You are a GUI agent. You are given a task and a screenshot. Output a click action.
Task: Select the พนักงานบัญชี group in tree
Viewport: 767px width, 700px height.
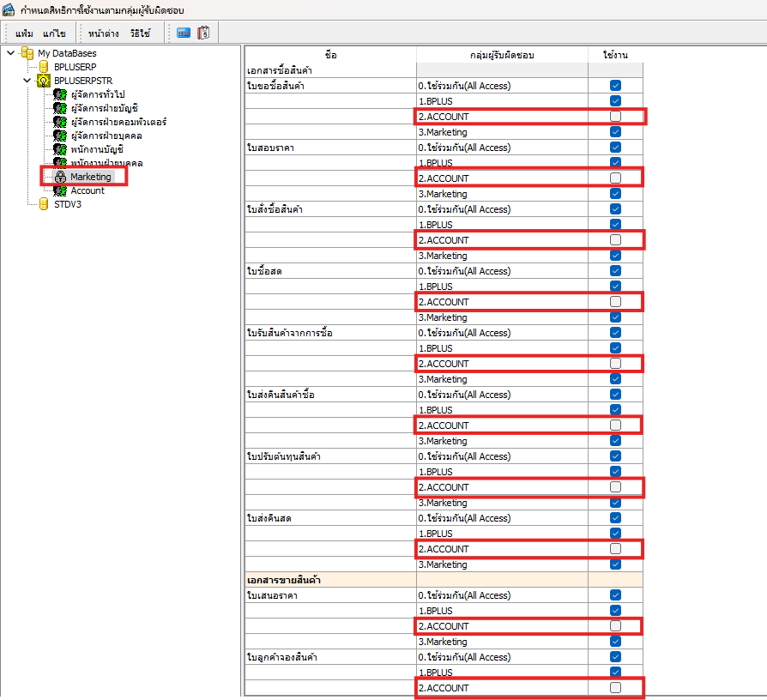point(97,149)
